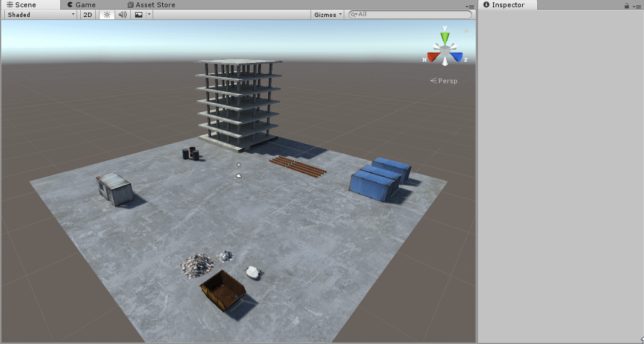Toggle Persp projection label
Screen dimensions: 644x344
(444, 81)
